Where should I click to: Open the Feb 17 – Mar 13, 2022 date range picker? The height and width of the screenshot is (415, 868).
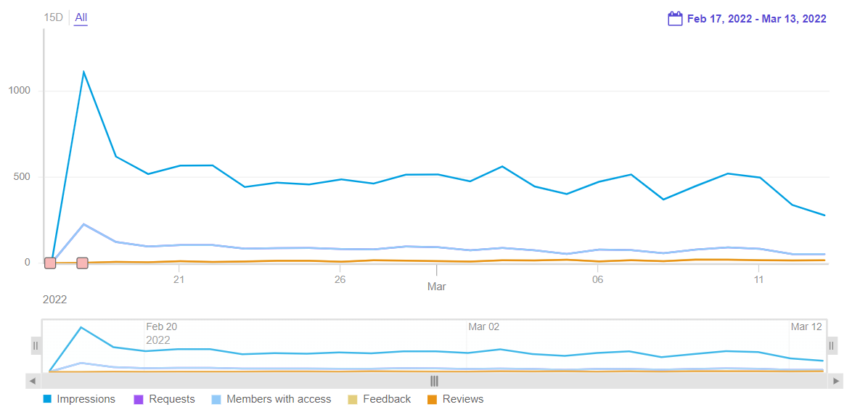coord(756,20)
